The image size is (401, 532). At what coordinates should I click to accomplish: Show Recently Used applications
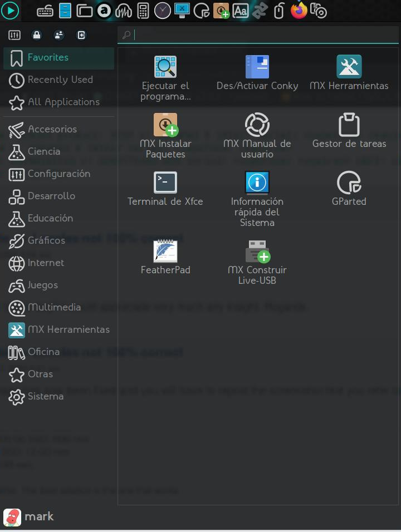coord(58,80)
